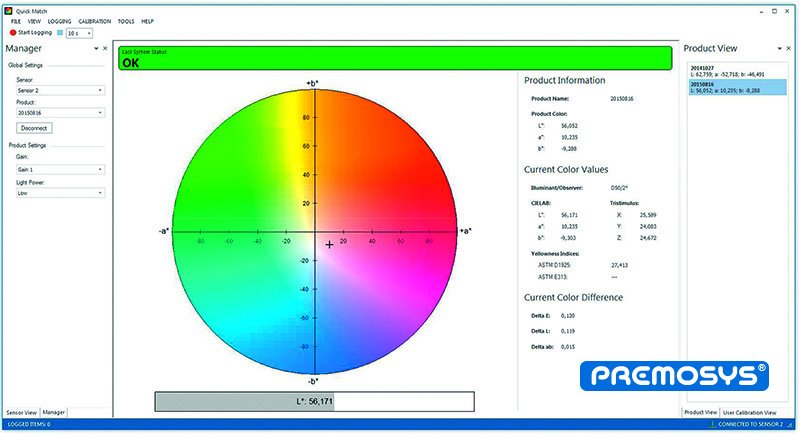Click the Tristimulus X value 25,589

coord(648,215)
